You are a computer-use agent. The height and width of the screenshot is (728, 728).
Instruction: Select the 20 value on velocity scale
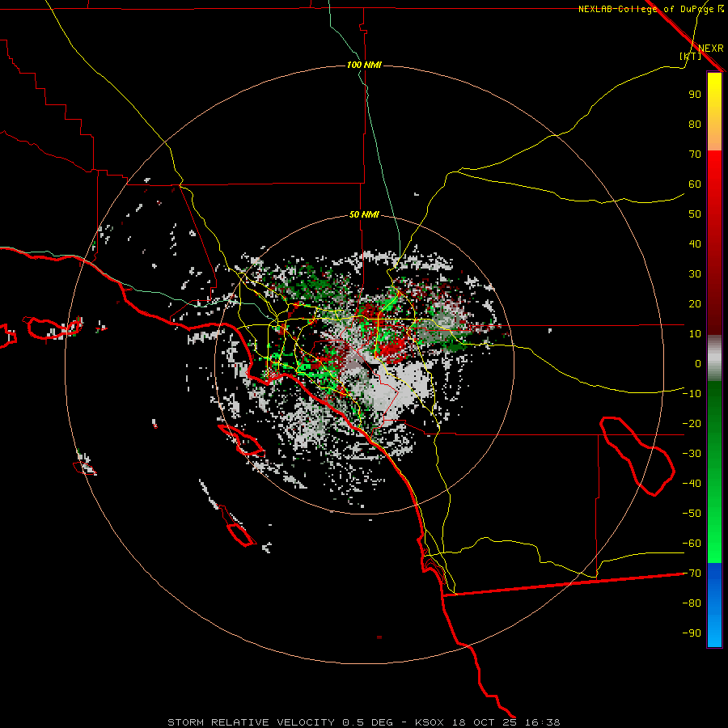pyautogui.click(x=695, y=304)
